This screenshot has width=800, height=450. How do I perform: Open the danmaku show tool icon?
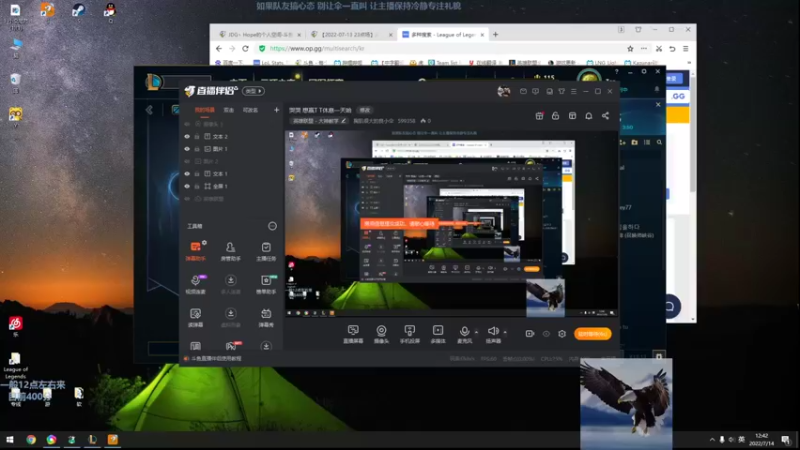point(266,313)
